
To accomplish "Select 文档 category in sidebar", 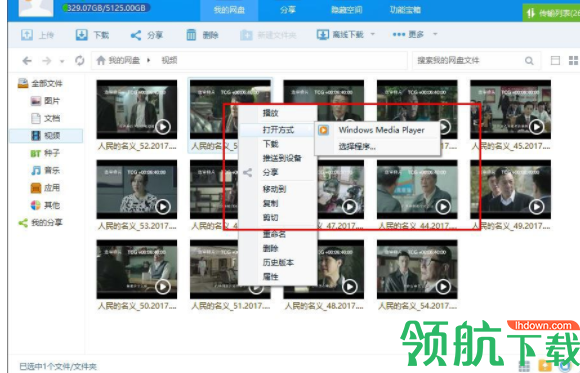I will [x=45, y=118].
